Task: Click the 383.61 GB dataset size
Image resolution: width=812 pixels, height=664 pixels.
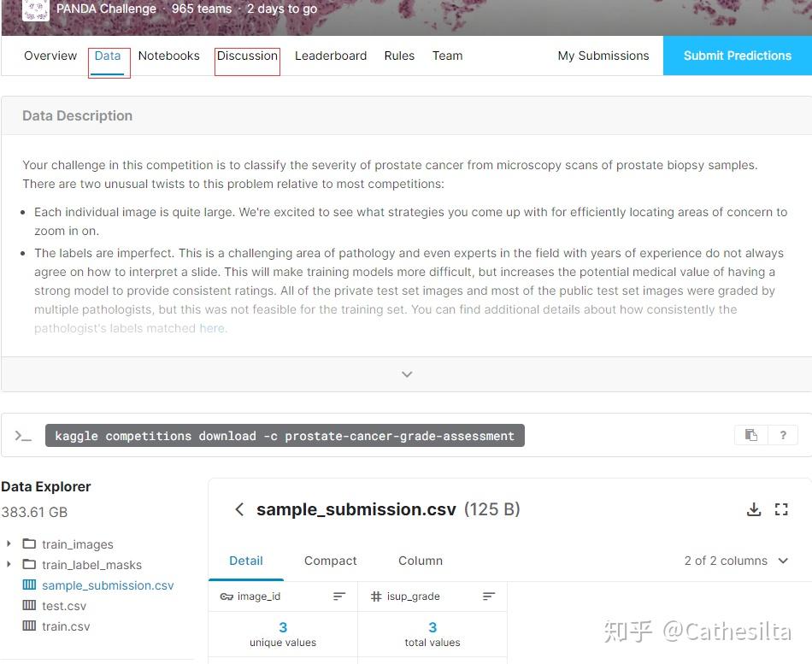Action: coord(34,512)
